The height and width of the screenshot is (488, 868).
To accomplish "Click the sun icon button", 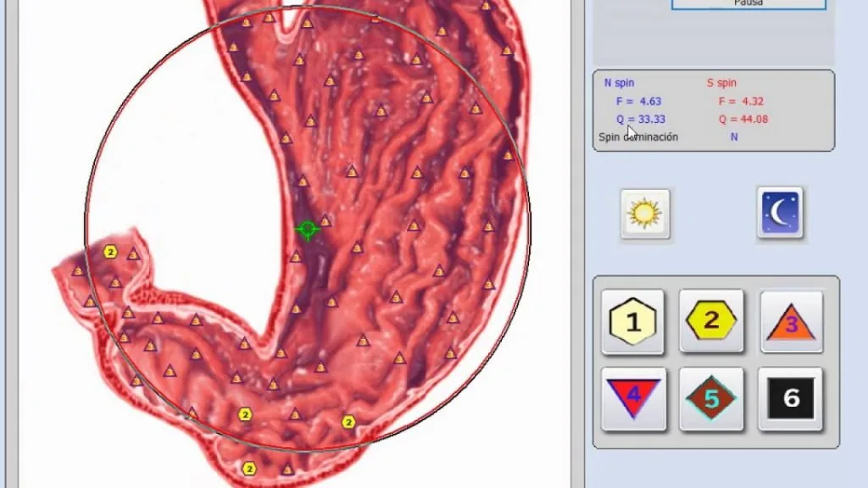I will click(645, 214).
